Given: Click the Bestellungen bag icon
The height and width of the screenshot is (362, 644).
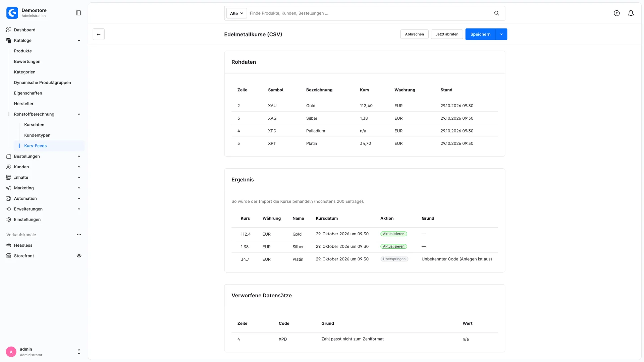Looking at the screenshot, I should coord(9,157).
